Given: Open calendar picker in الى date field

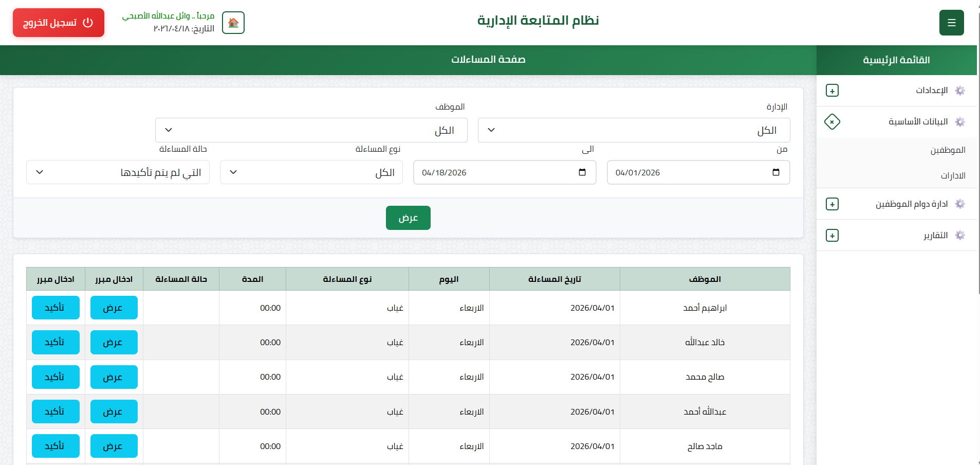Looking at the screenshot, I should coord(582,172).
